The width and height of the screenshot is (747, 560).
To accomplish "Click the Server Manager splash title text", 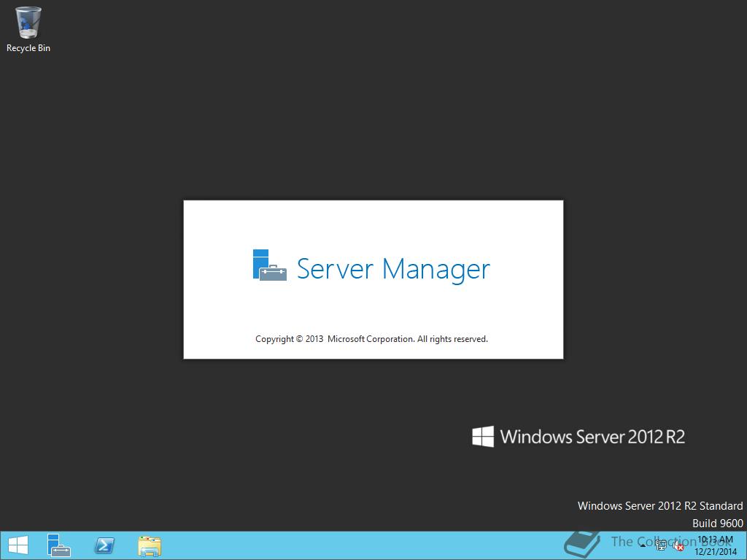I will click(x=393, y=269).
